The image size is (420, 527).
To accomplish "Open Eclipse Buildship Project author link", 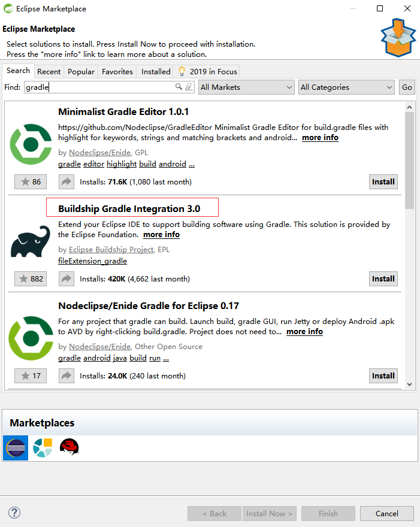I will (111, 250).
